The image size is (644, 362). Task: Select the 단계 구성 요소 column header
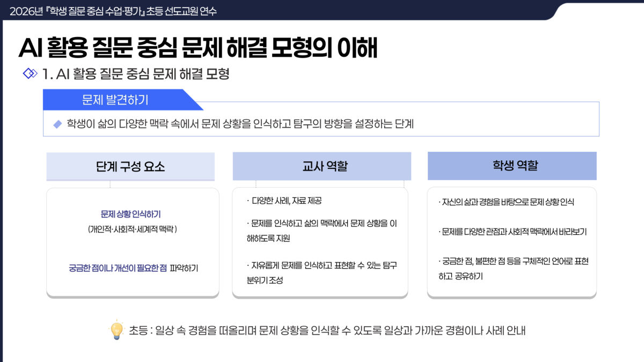tap(130, 166)
